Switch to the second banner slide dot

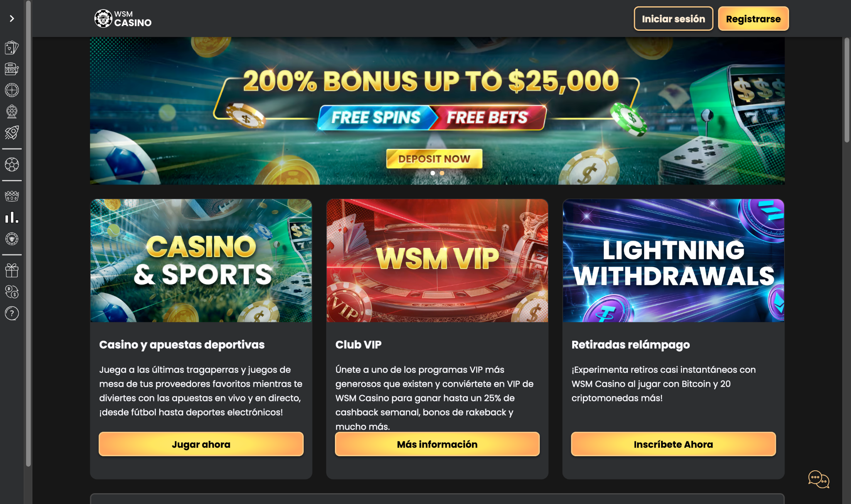(442, 173)
